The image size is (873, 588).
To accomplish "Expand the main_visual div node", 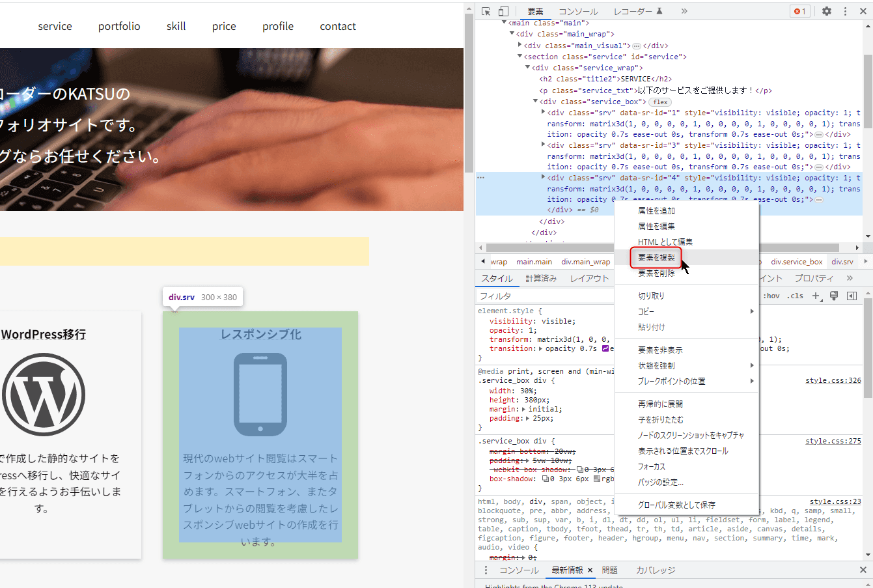I will point(520,45).
